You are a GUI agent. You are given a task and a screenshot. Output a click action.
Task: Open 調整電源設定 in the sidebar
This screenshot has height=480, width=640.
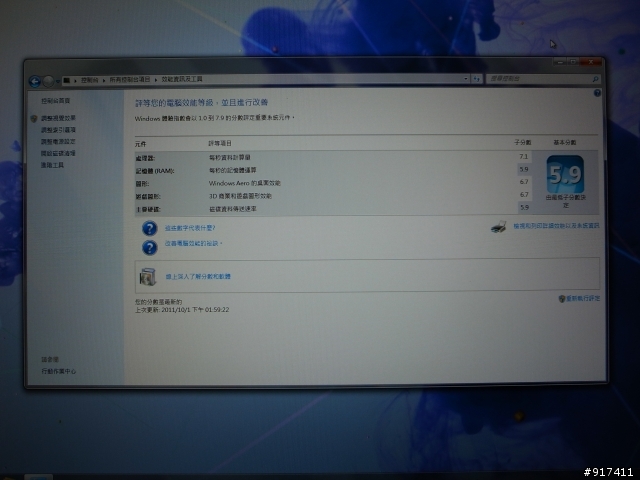coord(58,142)
